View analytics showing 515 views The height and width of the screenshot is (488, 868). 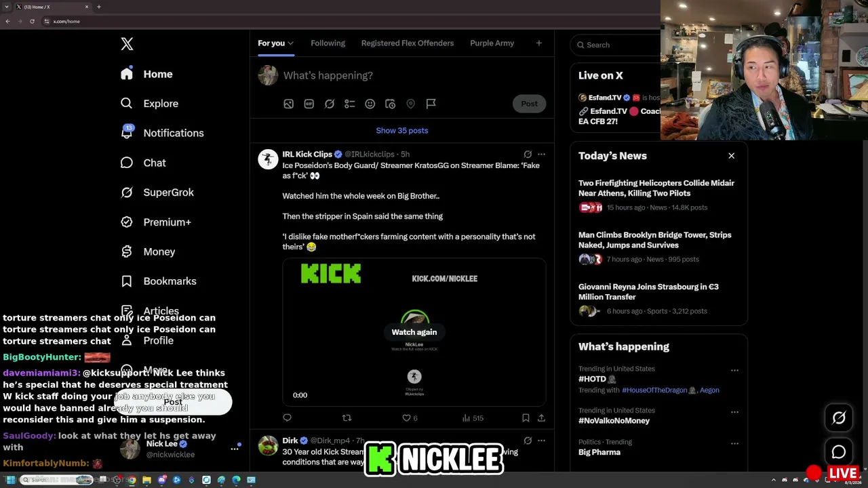tap(473, 418)
